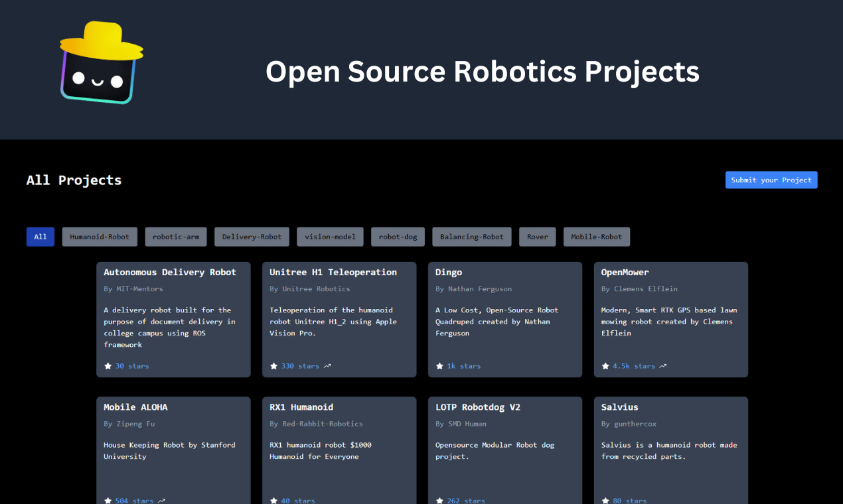
Task: Open the LOTP Robotdog V2 project title
Action: point(478,407)
